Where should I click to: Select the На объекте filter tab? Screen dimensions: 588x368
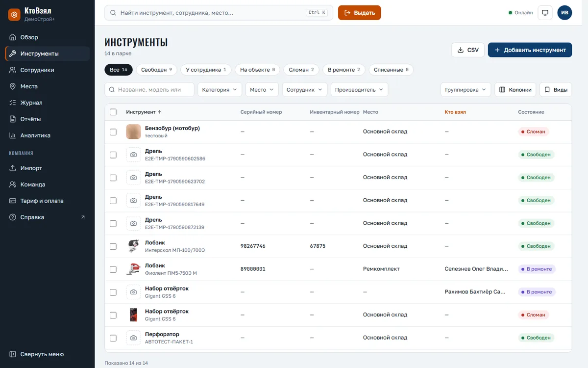click(x=257, y=70)
